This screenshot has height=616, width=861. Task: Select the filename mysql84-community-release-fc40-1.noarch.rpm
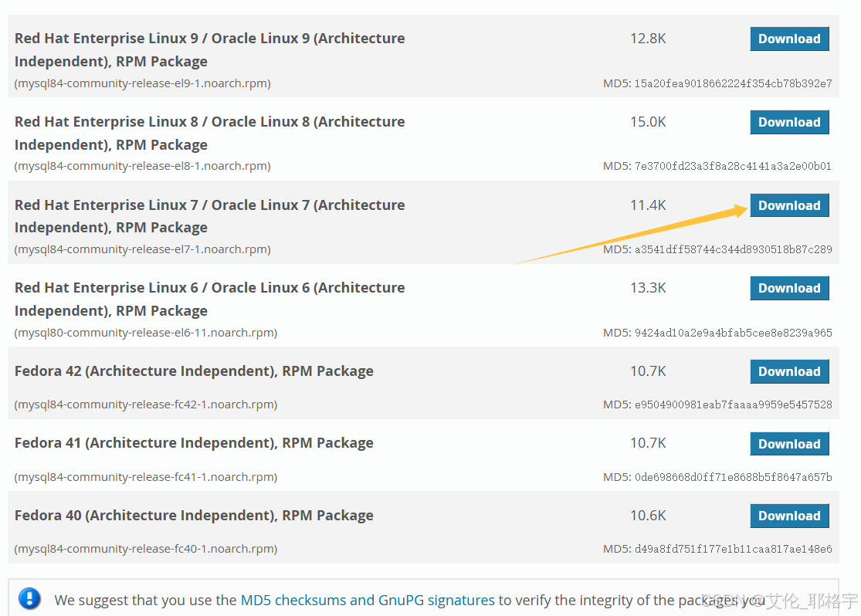point(145,549)
